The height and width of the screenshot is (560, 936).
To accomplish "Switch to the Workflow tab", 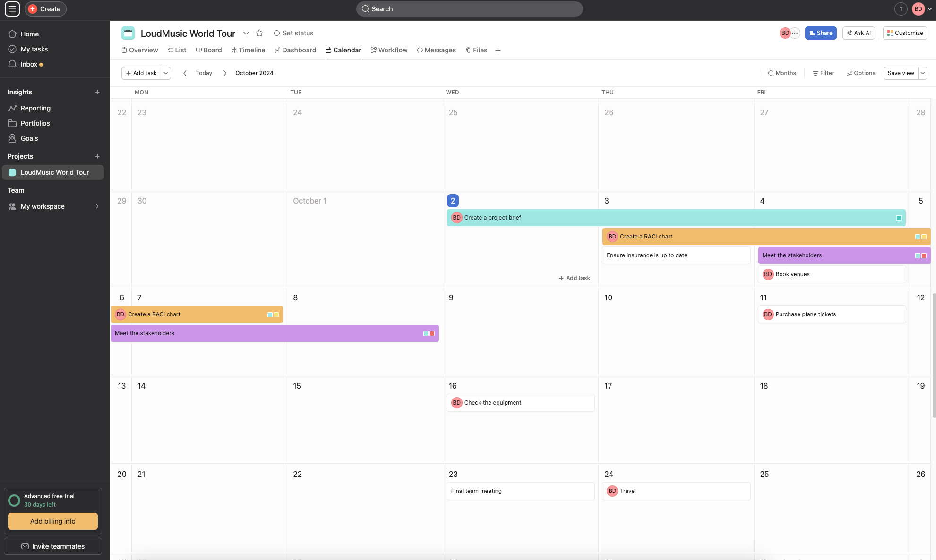I will coord(389,50).
